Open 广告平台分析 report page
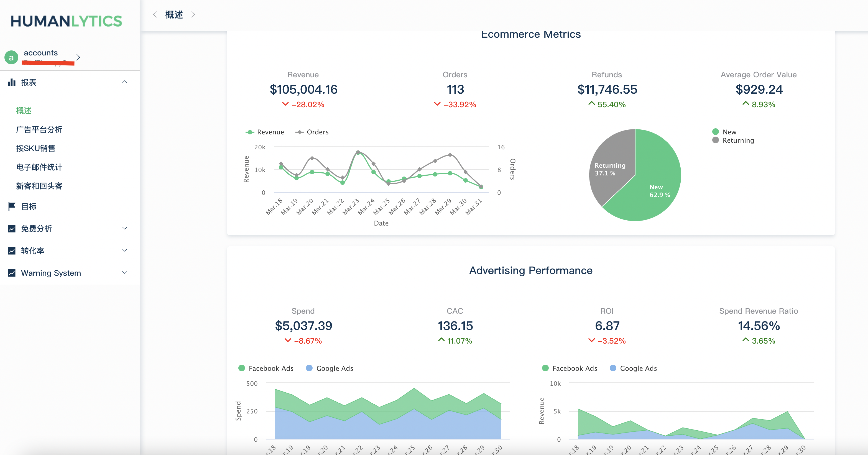The image size is (868, 455). click(x=39, y=130)
